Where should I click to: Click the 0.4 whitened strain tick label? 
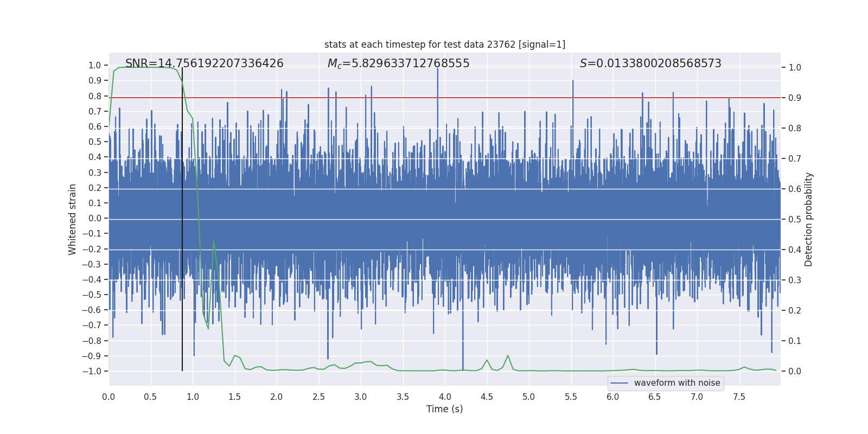[95, 157]
